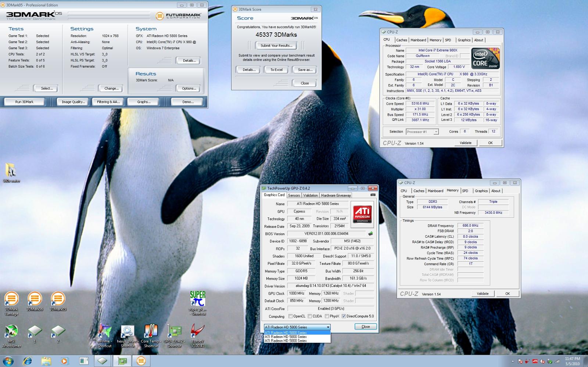Click OK in the lower CPU-Z Memory window
The image size is (588, 367).
(507, 294)
